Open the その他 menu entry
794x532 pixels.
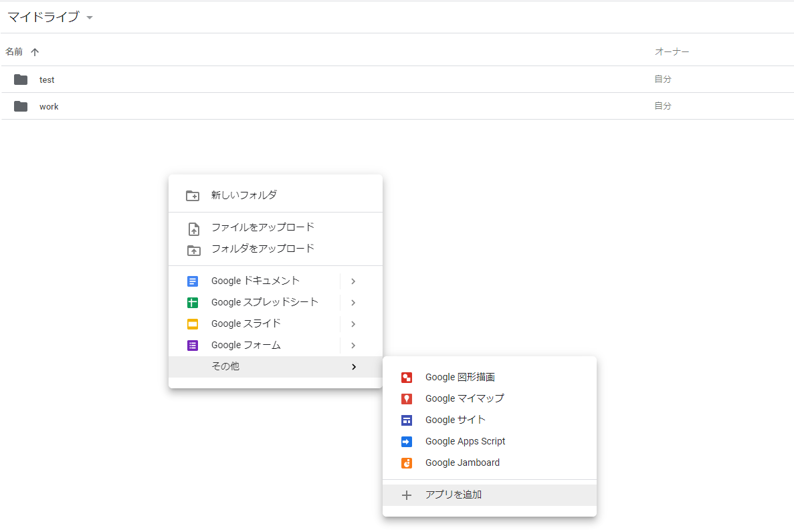click(276, 366)
